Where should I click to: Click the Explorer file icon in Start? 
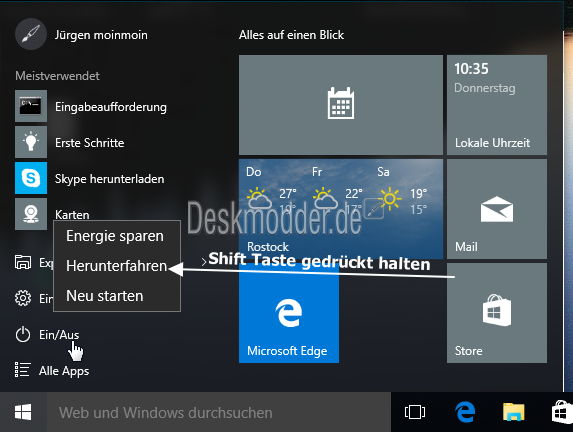pyautogui.click(x=23, y=262)
